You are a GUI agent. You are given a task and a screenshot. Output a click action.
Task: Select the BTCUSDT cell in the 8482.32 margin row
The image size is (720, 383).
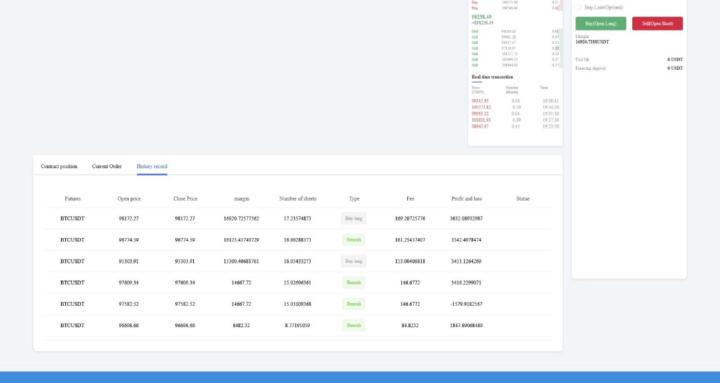tap(73, 325)
